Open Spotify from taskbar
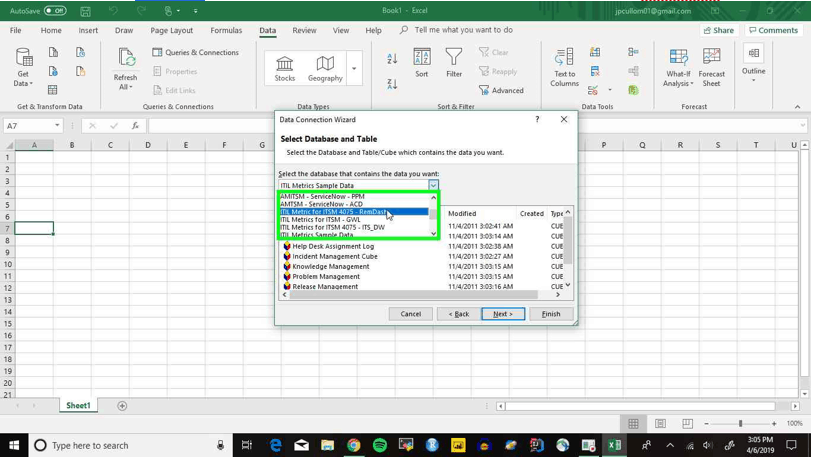 380,445
